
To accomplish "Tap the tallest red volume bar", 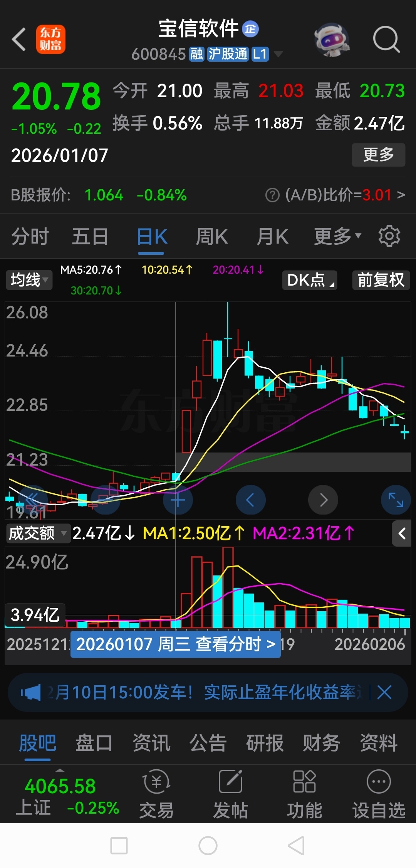I will [228, 587].
